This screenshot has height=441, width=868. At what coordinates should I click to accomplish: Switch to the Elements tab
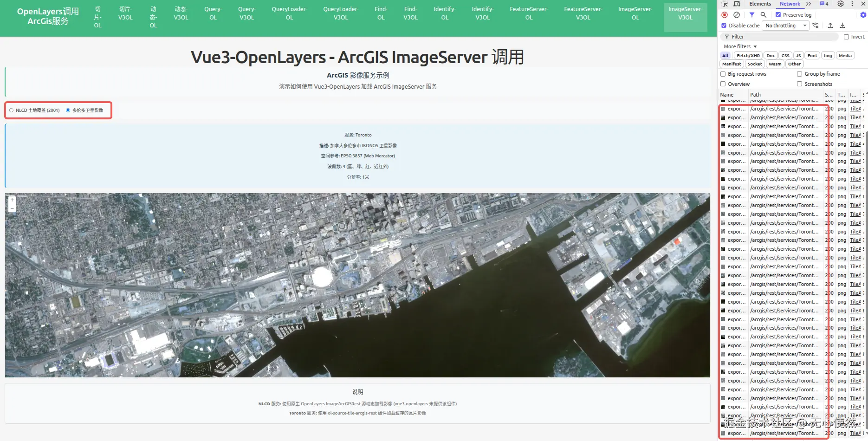tap(760, 4)
